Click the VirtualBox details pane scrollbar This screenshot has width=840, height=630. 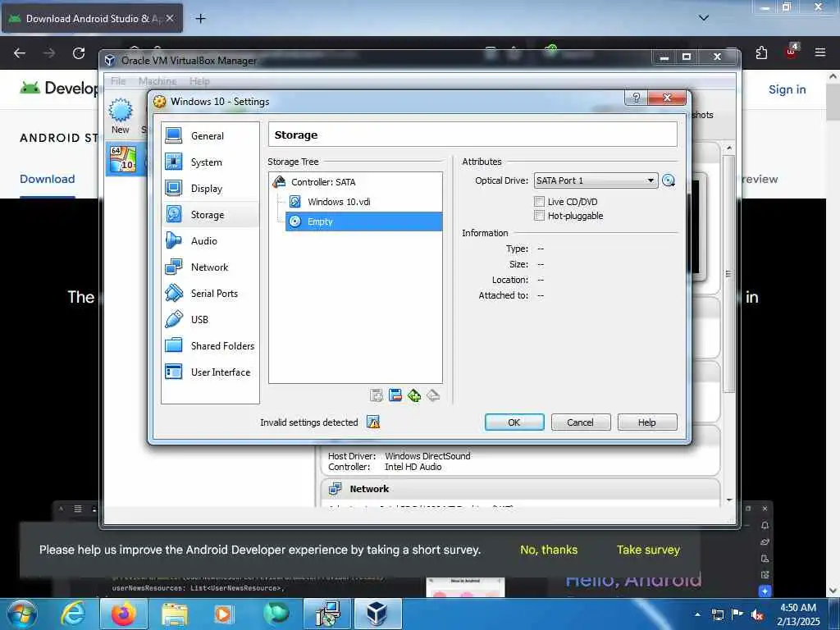[x=728, y=273]
